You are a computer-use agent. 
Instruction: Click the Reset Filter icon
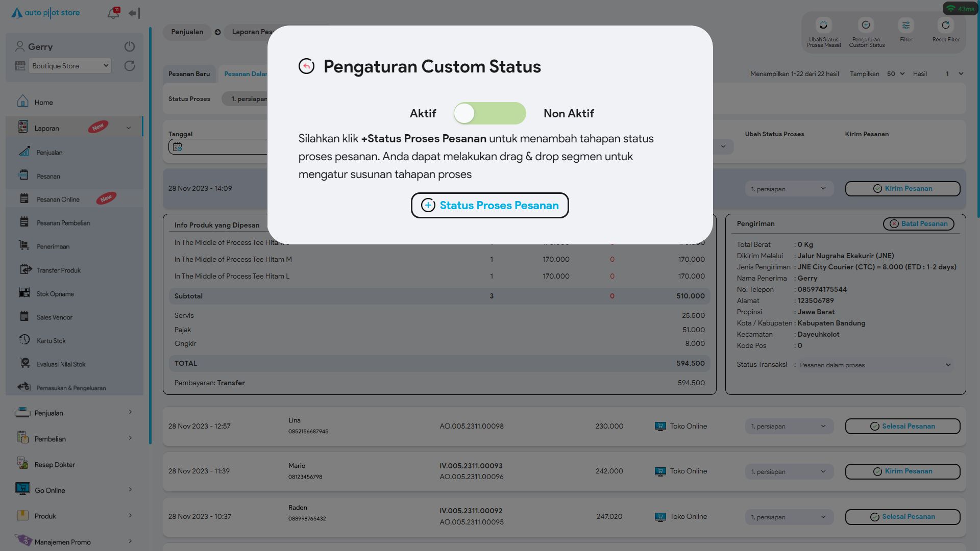click(x=946, y=26)
